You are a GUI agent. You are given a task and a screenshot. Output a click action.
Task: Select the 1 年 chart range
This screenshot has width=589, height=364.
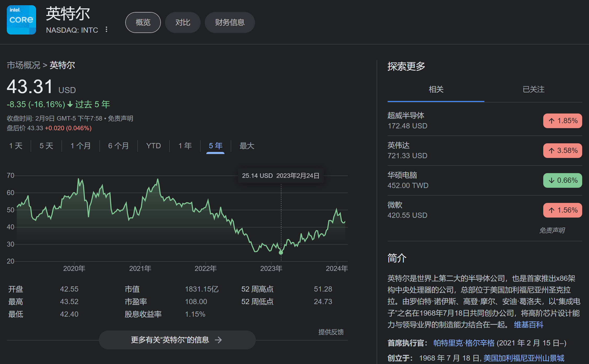point(185,146)
